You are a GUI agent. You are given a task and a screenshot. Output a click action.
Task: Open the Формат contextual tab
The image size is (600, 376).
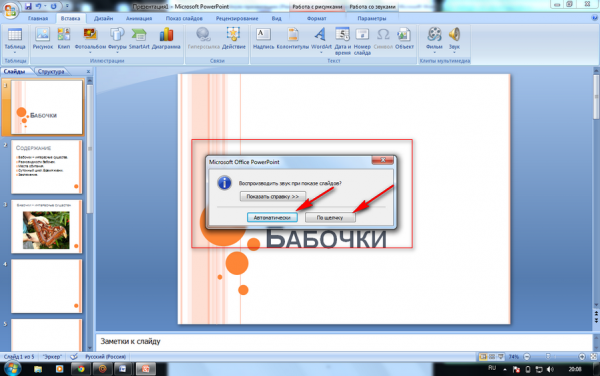click(x=316, y=18)
